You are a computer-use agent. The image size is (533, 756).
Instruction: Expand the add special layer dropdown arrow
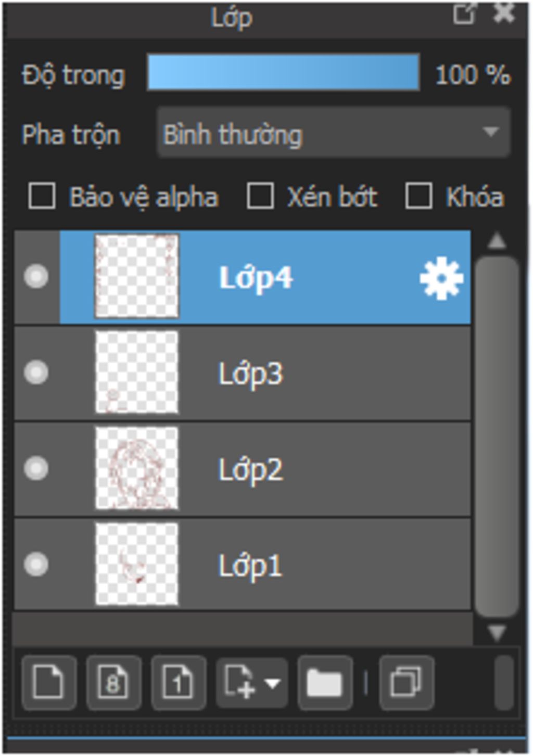click(273, 683)
